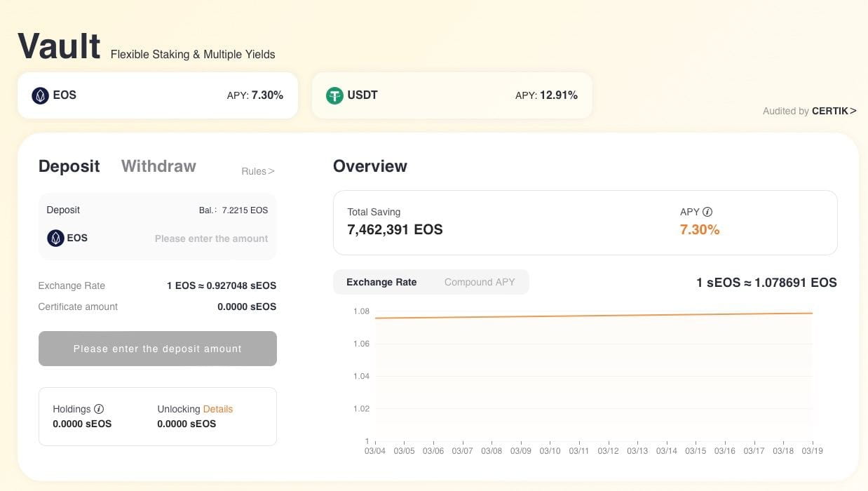Click the amount input in the Deposit panel
868x491 pixels.
click(211, 238)
